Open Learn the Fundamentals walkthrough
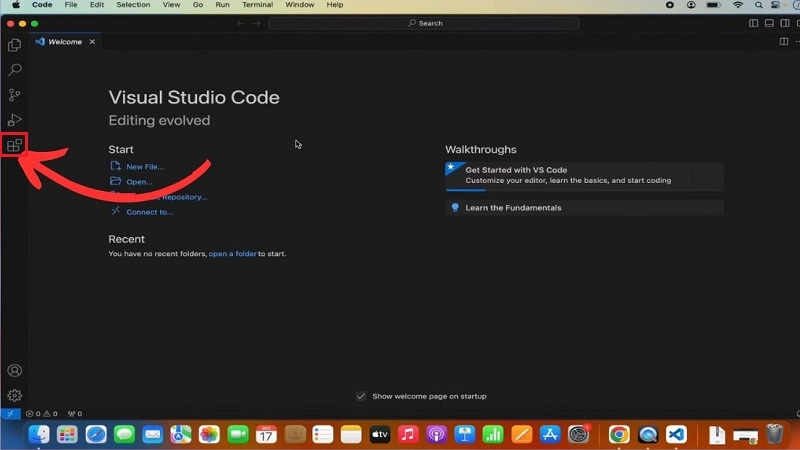Image resolution: width=800 pixels, height=450 pixels. [584, 208]
